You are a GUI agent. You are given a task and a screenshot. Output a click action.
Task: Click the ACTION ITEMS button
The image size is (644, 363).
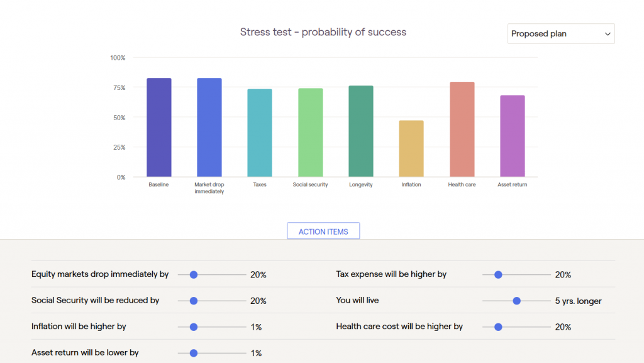point(323,232)
